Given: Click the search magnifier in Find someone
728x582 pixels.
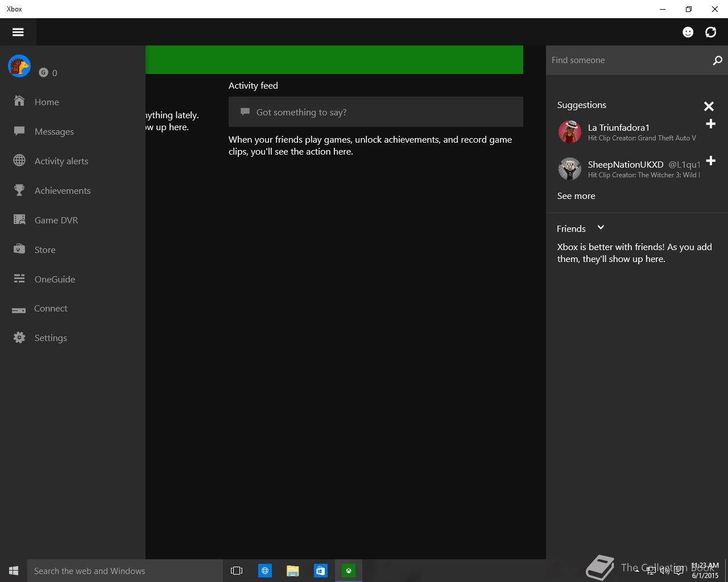Looking at the screenshot, I should [717, 60].
